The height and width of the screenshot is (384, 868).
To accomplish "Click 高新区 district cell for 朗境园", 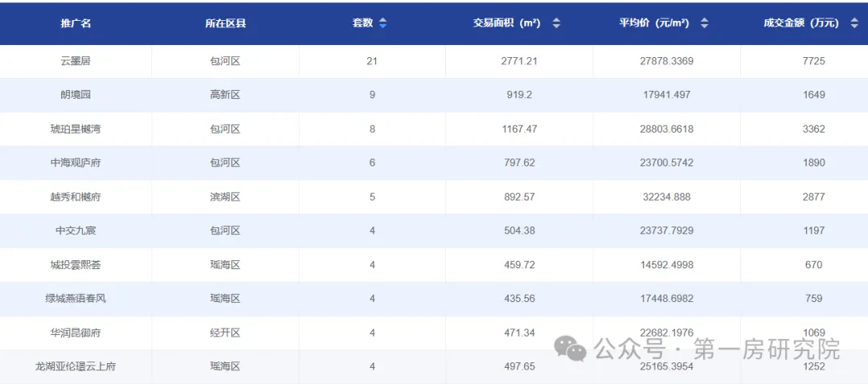I will tap(225, 95).
